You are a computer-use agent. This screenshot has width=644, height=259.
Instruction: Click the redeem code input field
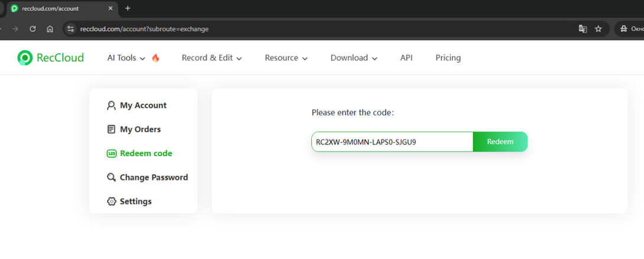pyautogui.click(x=392, y=142)
